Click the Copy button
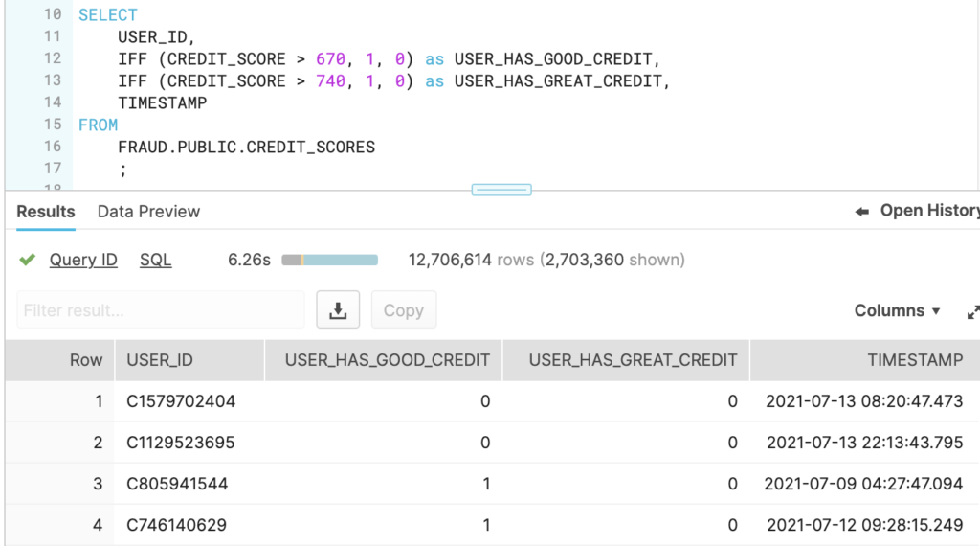Viewport: 980px width, 546px height. (404, 309)
